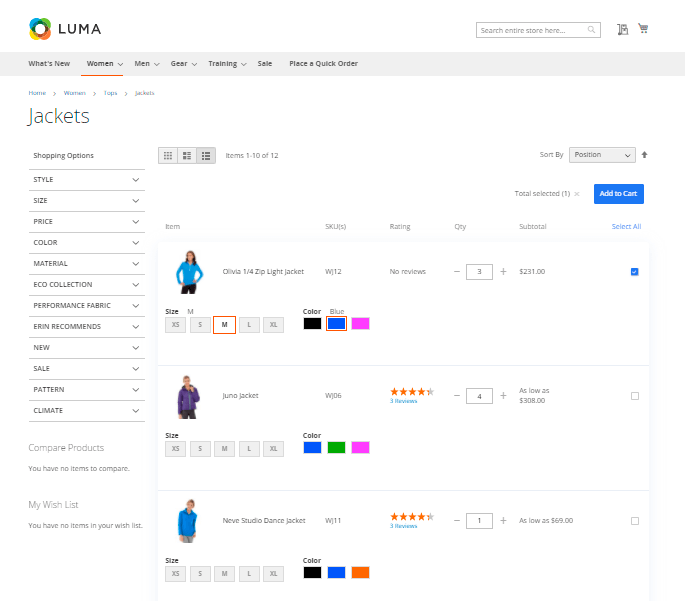Select size XS for Olivia jacket
This screenshot has width=685, height=601.
(x=176, y=325)
